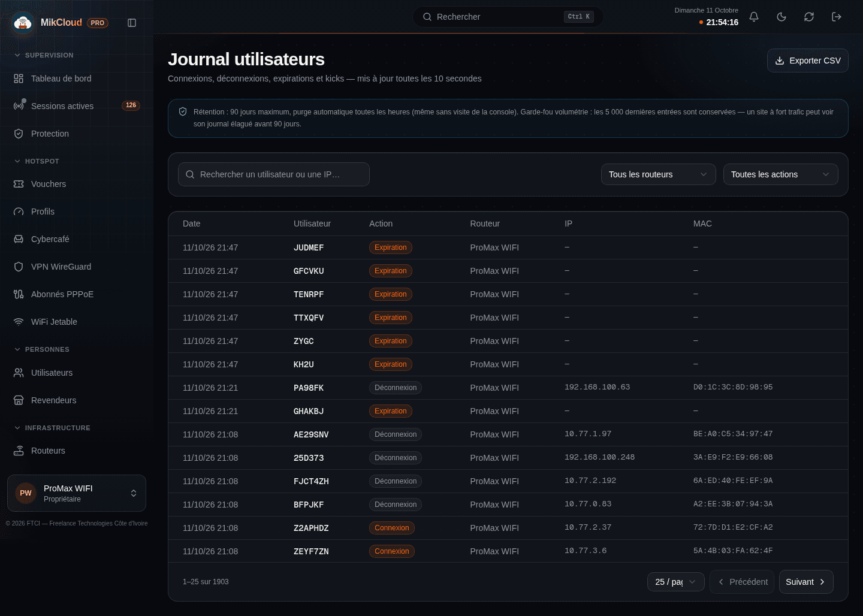The height and width of the screenshot is (616, 863).
Task: Collapse the HOTSPOT section
Action: (37, 161)
